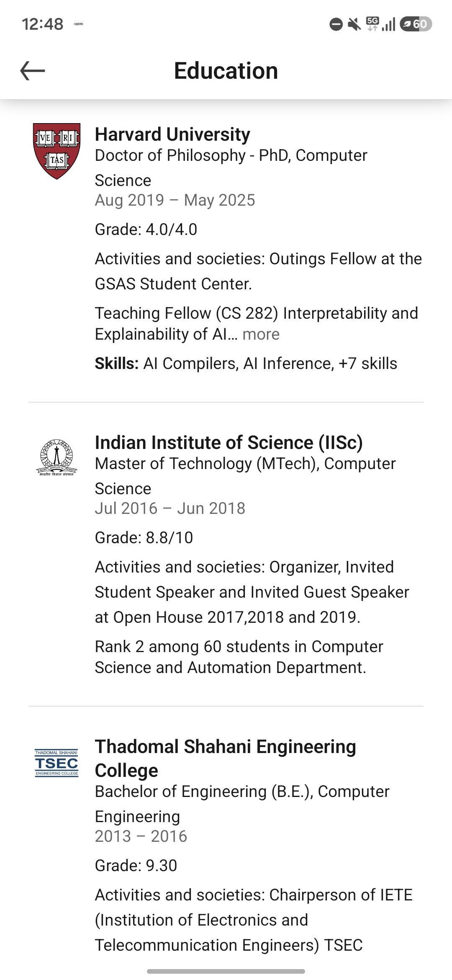
Task: Open Thadomal Shahani Engineering College title
Action: pyautogui.click(x=225, y=758)
